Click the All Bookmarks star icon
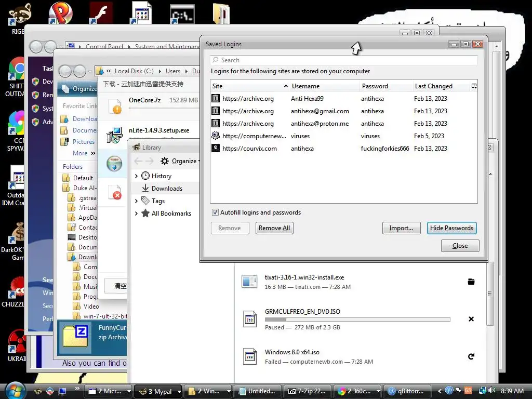 145,213
